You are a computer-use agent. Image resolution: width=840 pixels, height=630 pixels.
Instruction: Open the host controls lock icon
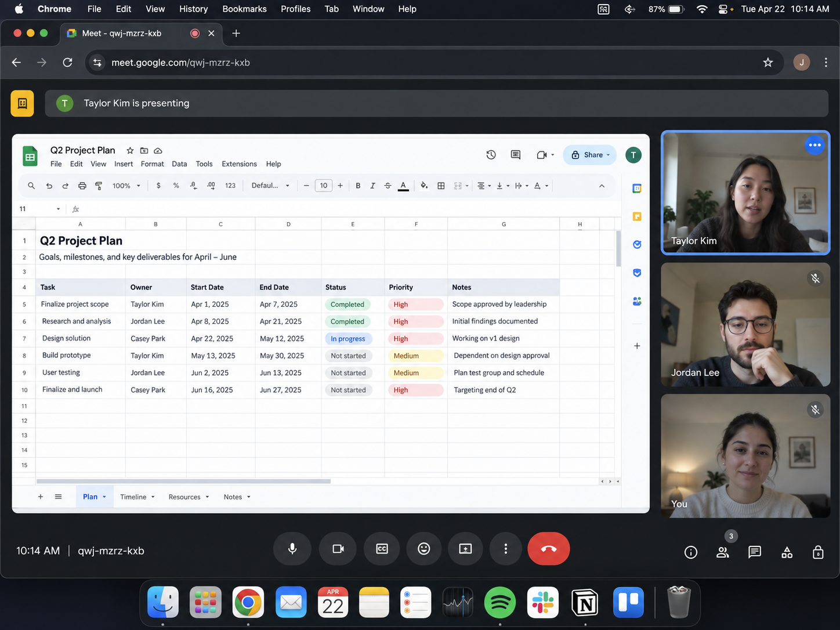point(818,552)
